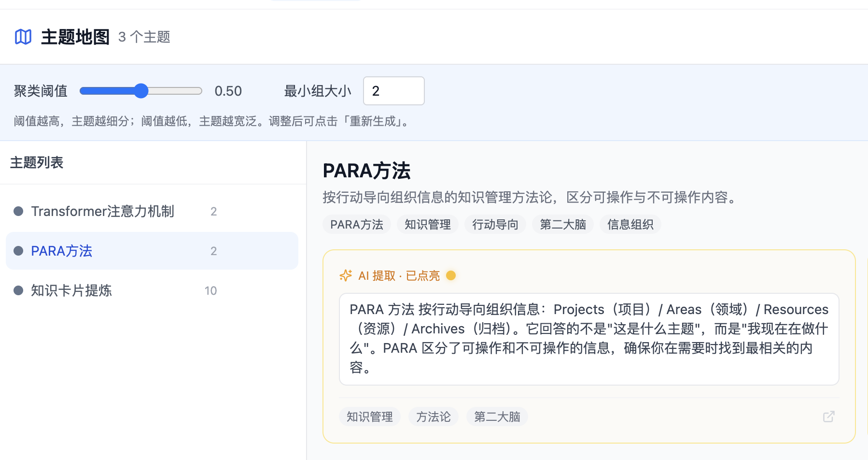Click the yellow highlighted status dot

[451, 275]
